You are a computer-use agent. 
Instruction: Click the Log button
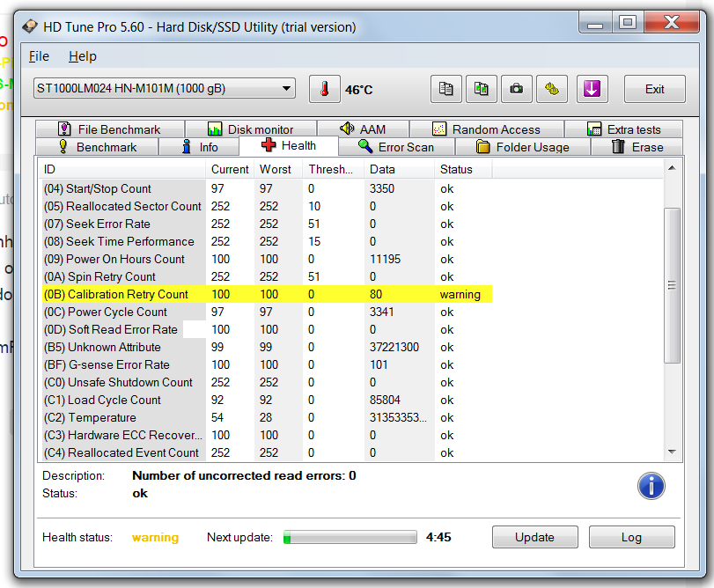[x=631, y=537]
